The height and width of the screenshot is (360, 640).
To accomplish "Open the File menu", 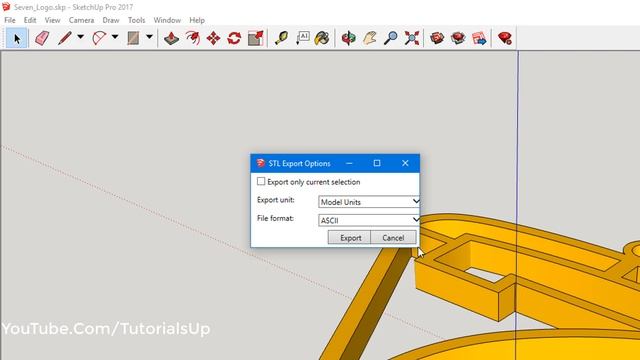I will pyautogui.click(x=10, y=20).
